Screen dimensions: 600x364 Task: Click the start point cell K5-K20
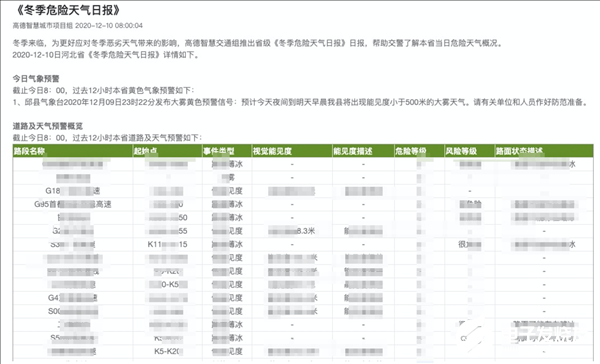pos(167,351)
